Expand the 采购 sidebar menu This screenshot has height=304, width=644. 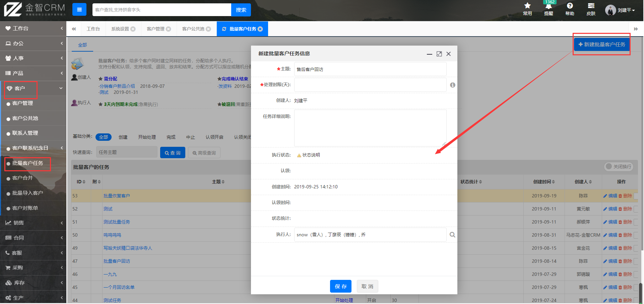tap(33, 268)
